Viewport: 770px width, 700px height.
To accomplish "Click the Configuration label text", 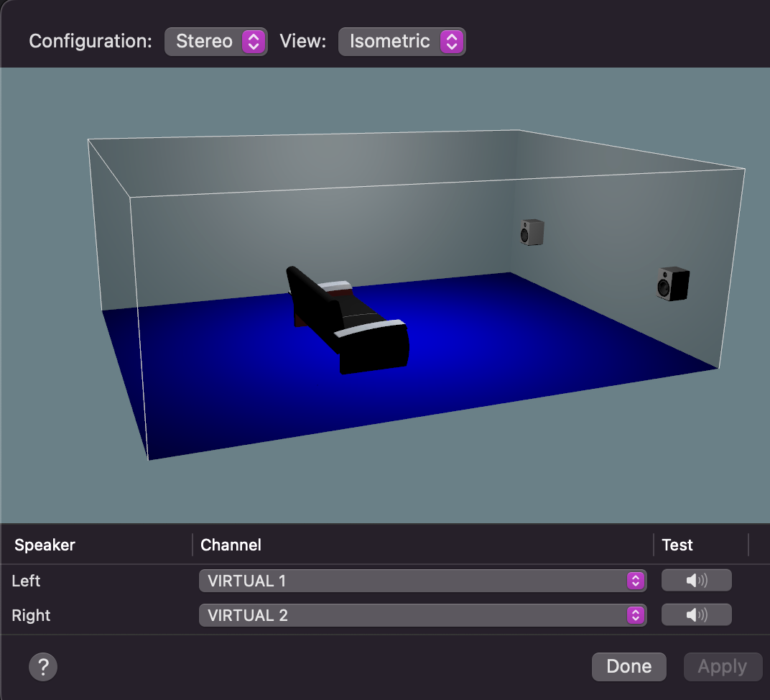I will (91, 41).
